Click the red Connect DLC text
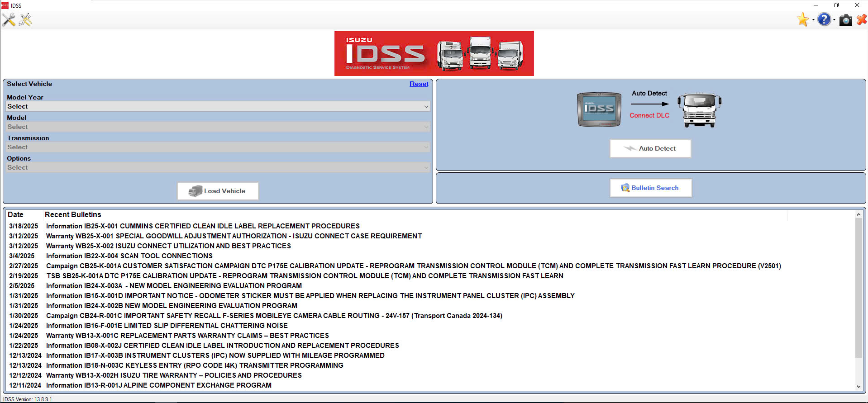The width and height of the screenshot is (868, 403). point(649,115)
